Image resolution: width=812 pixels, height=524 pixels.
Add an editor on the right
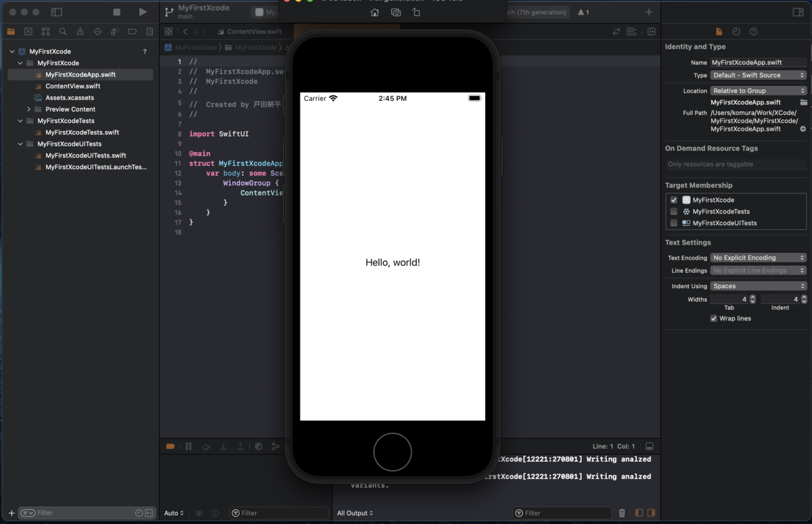point(652,31)
